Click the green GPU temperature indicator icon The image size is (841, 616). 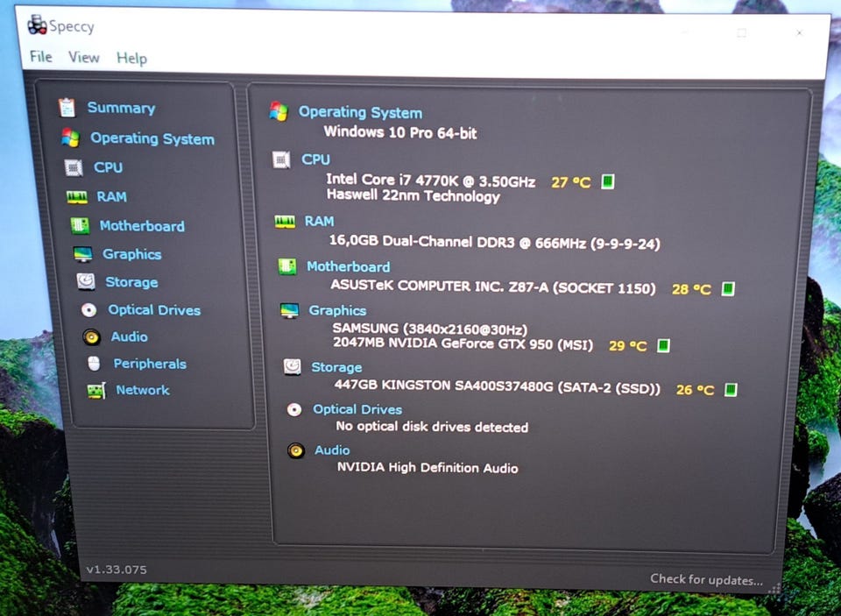click(x=663, y=345)
